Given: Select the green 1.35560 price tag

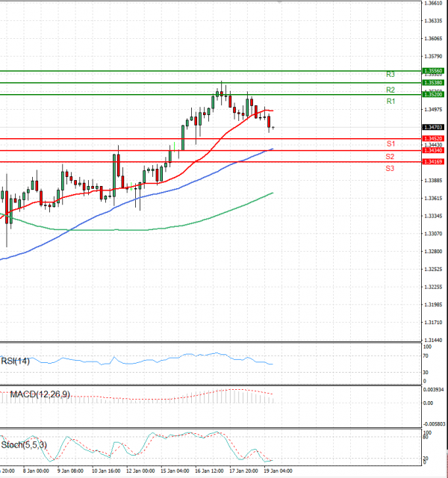Looking at the screenshot, I should [433, 71].
